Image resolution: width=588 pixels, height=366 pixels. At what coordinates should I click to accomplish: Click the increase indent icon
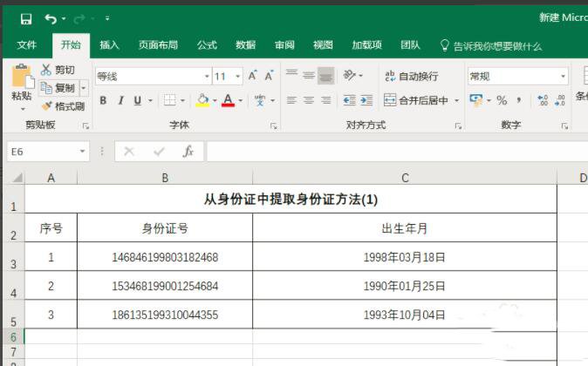point(366,100)
